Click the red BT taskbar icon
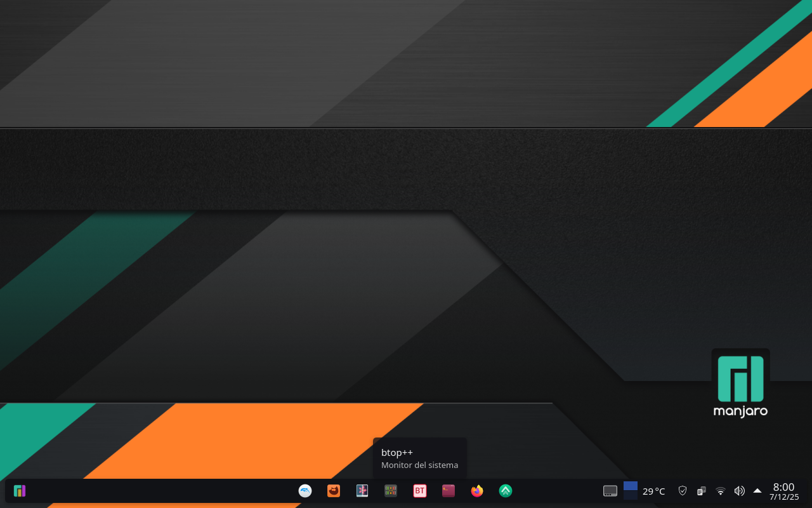The height and width of the screenshot is (508, 812). 419,491
